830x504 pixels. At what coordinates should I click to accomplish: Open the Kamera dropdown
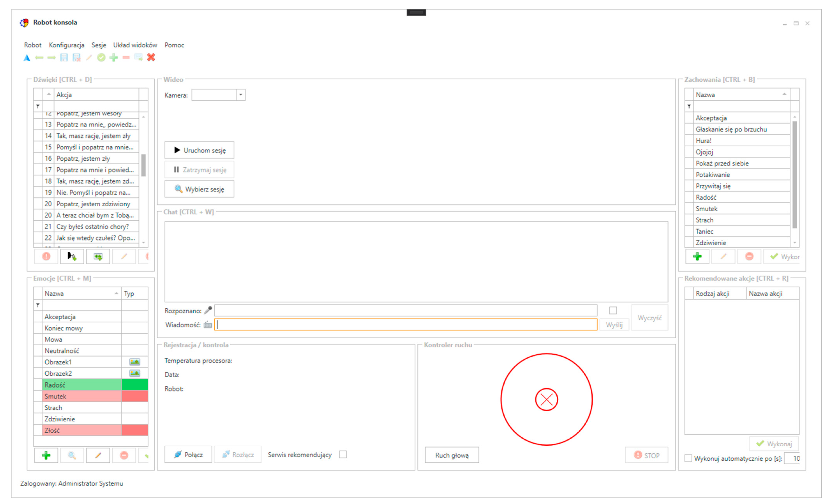(241, 95)
